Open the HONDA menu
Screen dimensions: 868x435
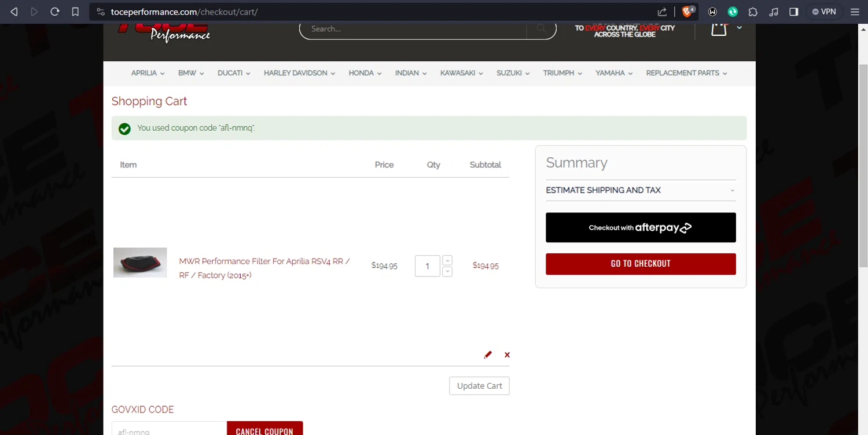tap(365, 73)
